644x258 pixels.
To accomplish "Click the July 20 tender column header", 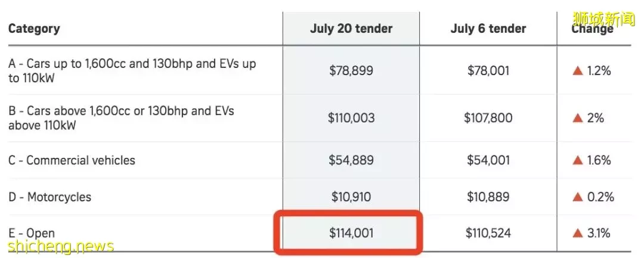I will [x=351, y=28].
